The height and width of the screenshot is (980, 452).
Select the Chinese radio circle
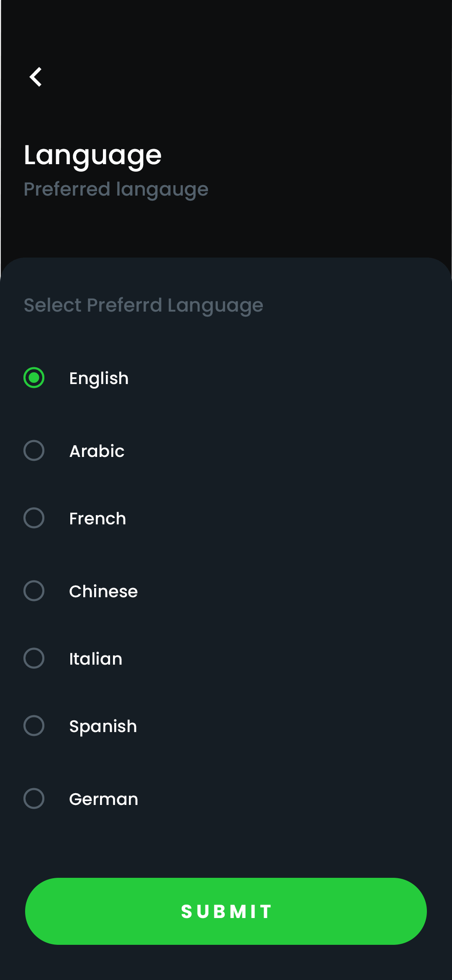click(34, 591)
